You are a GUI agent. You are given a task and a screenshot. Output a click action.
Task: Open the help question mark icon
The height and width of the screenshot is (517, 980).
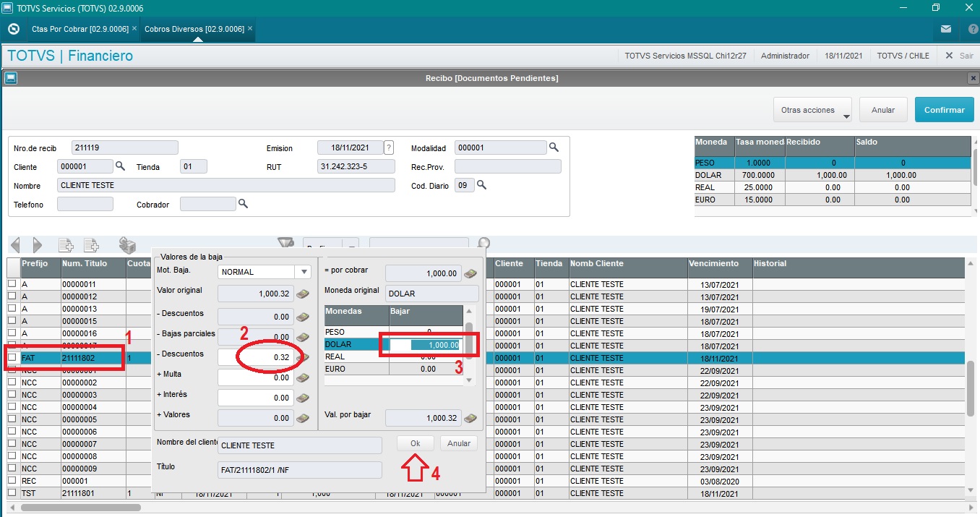972,30
